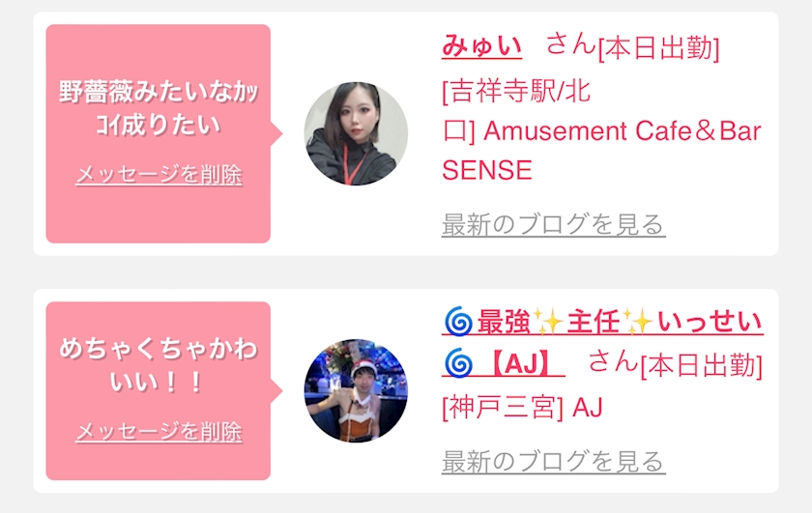812x513 pixels.
Task: Click みゅい's [本日出勤] status label
Action: 658,49
